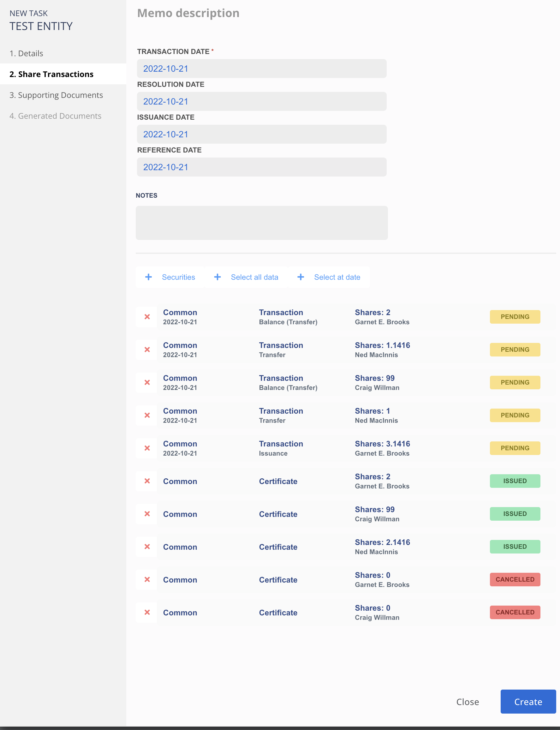Edit the Issuance Date field

[262, 134]
